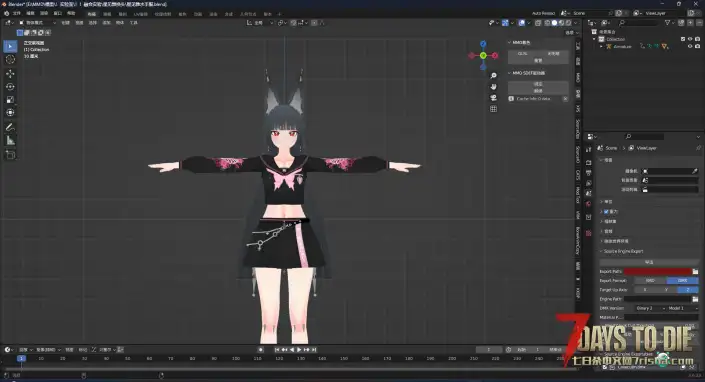Collapse the MMD shading panel header
The image size is (705, 382).
click(509, 42)
